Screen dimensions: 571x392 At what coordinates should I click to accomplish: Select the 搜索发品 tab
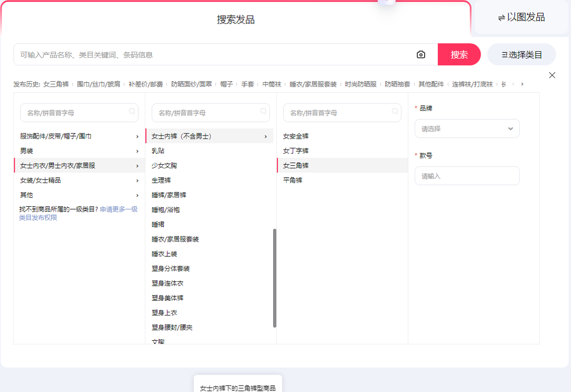(236, 20)
